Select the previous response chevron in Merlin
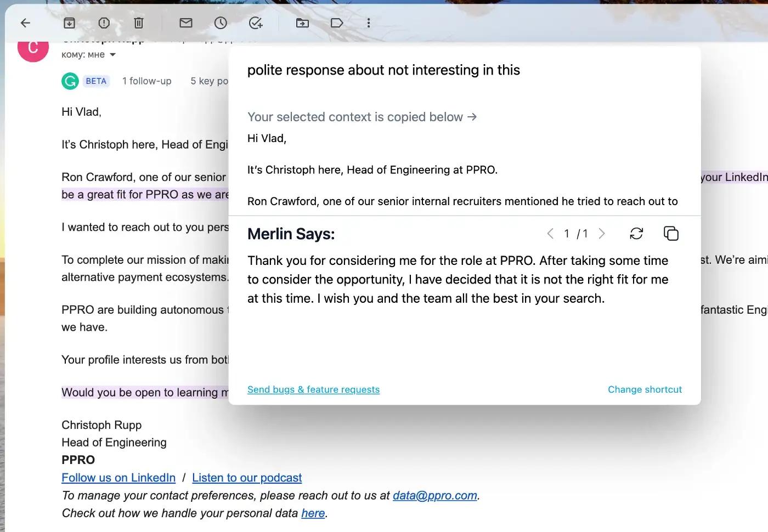Viewport: 768px width, 532px height. (x=550, y=233)
